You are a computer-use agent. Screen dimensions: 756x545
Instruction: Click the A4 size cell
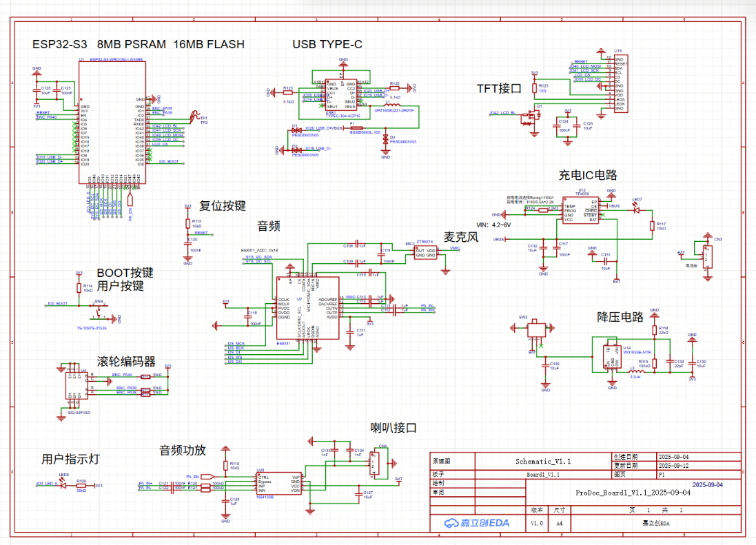pos(560,524)
